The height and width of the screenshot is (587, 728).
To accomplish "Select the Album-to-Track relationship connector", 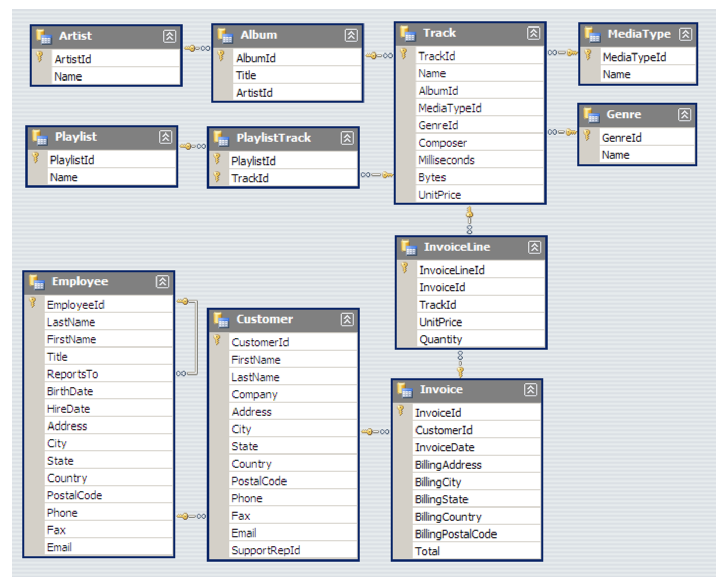I will coord(379,56).
